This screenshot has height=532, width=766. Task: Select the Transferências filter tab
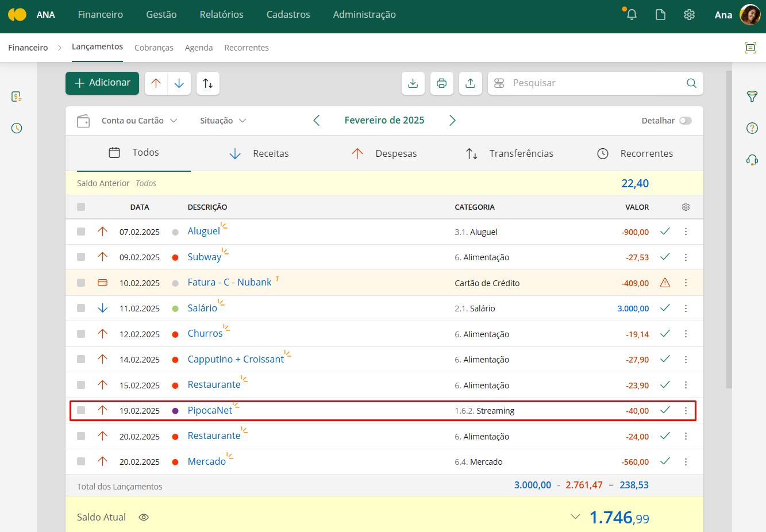click(510, 153)
